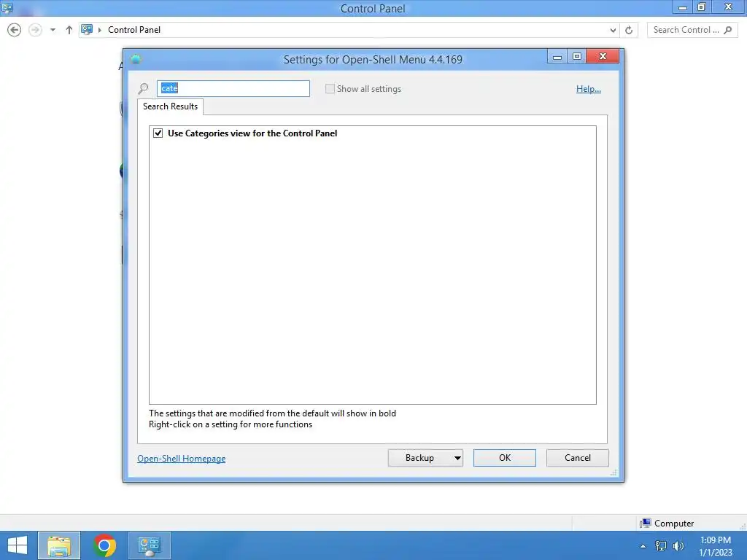
Task: Click the magnifier icon beside the settings search
Action: pos(143,88)
